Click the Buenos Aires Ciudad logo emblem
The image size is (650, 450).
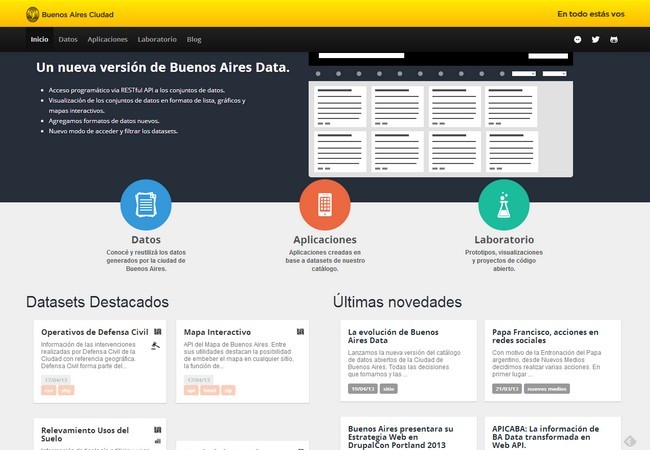click(32, 15)
